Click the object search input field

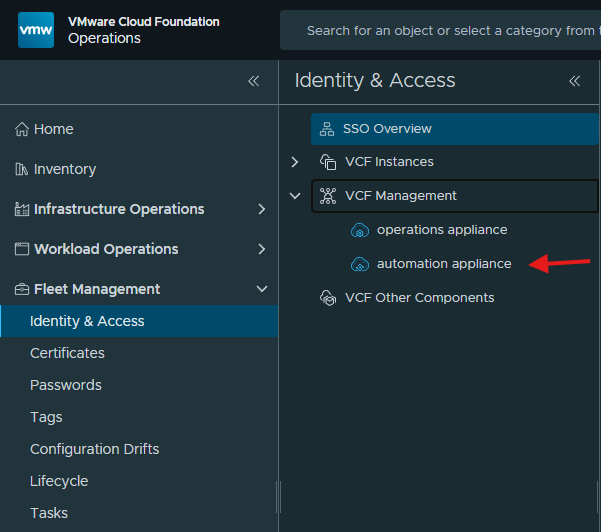coord(440,30)
